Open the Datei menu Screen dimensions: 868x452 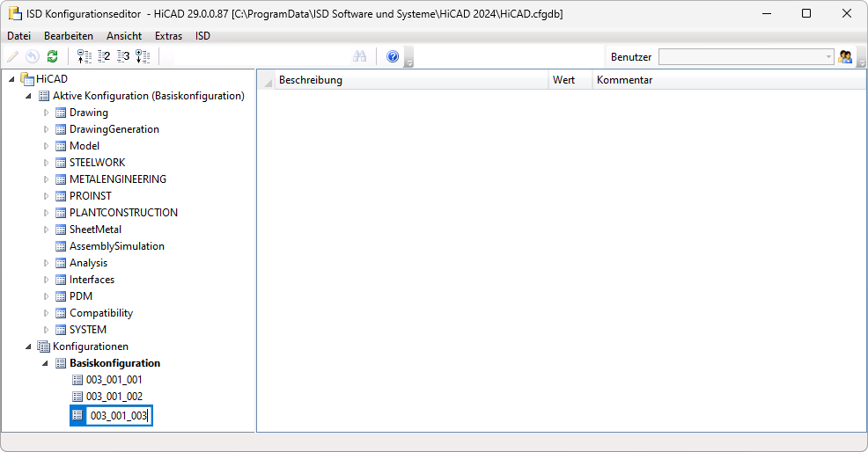(18, 36)
